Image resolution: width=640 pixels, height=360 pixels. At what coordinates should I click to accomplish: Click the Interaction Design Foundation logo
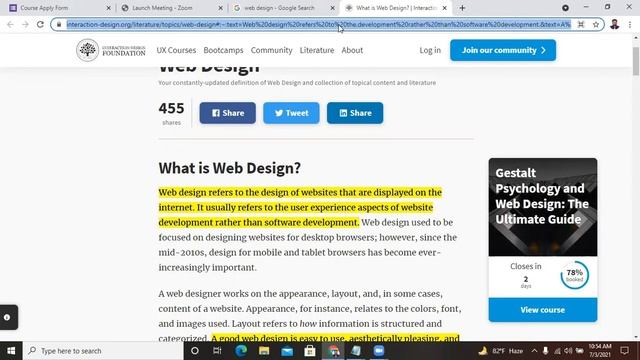coord(111,50)
